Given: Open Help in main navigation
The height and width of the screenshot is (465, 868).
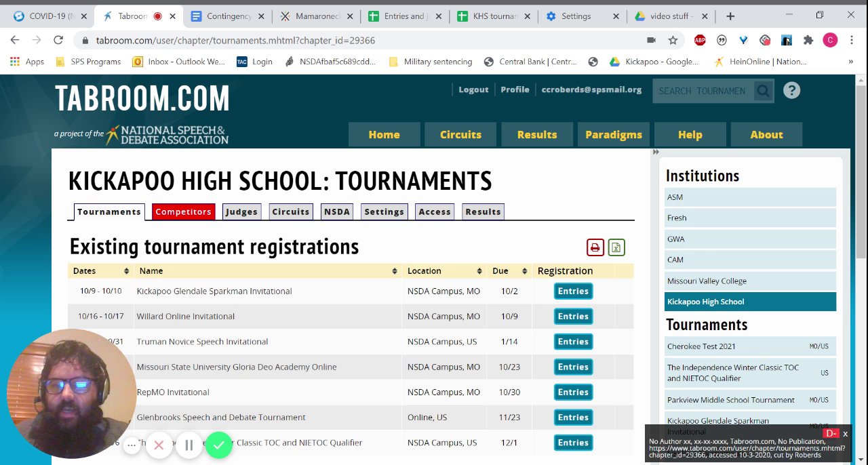Looking at the screenshot, I should (690, 134).
